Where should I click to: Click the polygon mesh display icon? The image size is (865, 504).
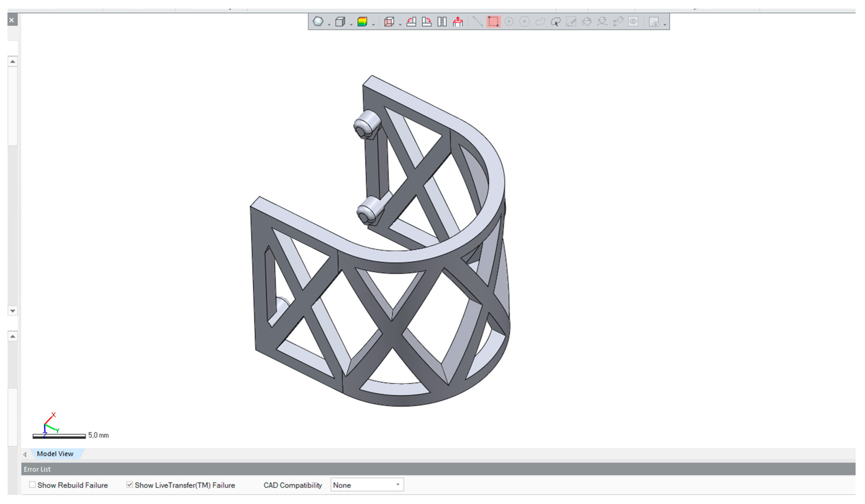[318, 21]
